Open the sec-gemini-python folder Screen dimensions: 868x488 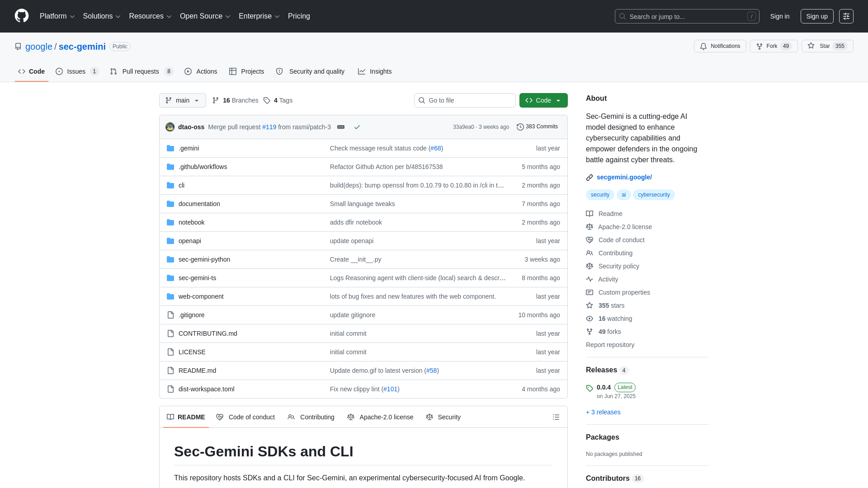coord(204,259)
